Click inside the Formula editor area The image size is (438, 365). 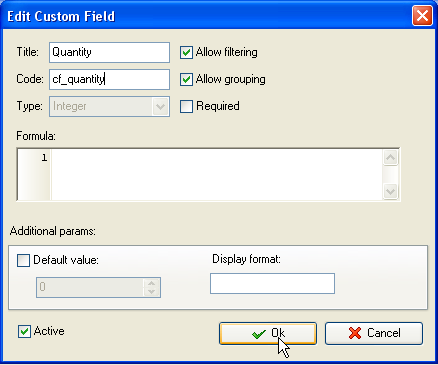[x=217, y=174]
